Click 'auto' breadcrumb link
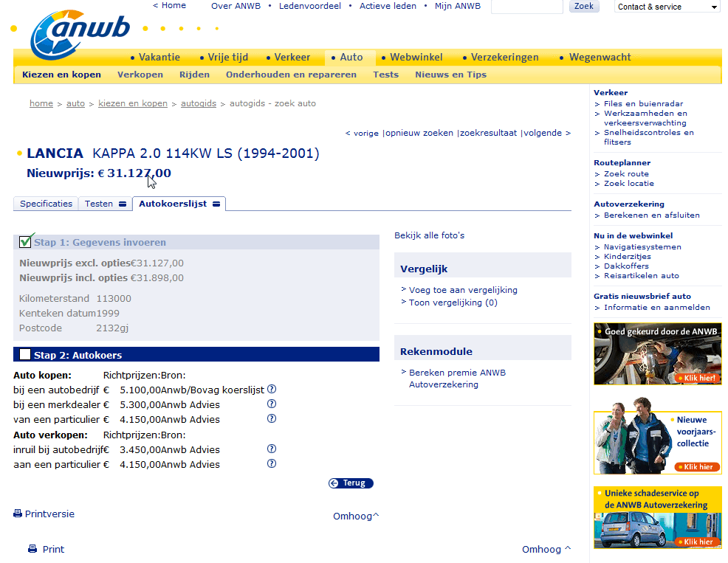The width and height of the screenshot is (728, 563). point(75,103)
